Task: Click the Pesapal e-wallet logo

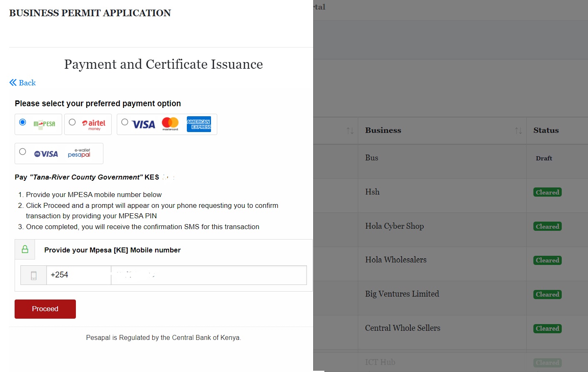Action: [79, 153]
